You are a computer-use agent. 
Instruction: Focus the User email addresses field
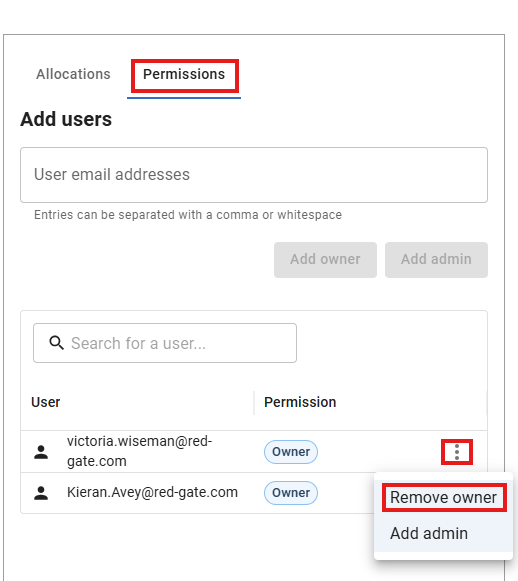tap(254, 175)
